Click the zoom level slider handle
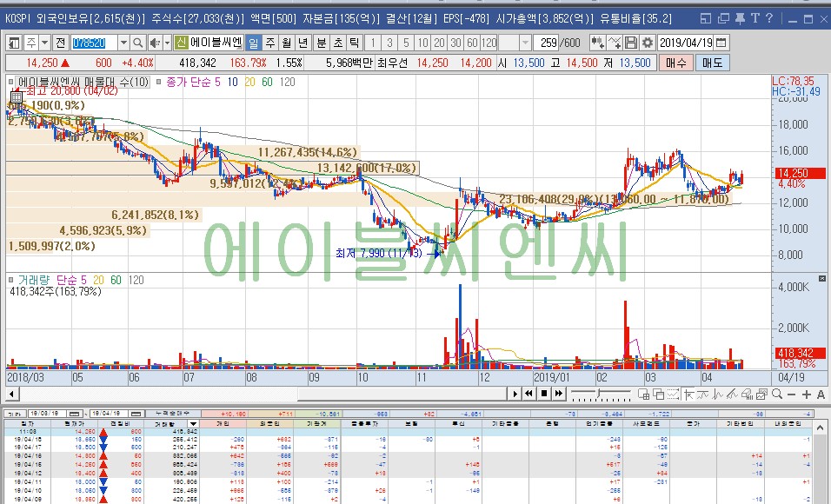Screen dimensions: 831x504 (598, 393)
